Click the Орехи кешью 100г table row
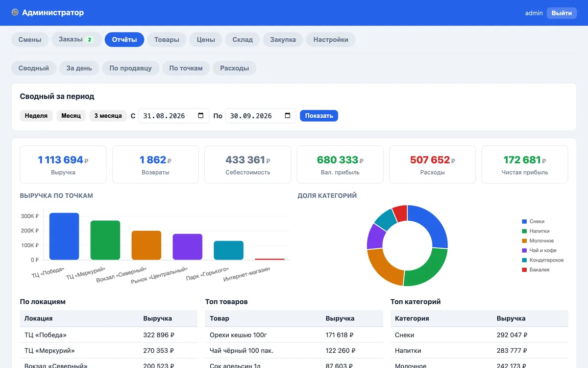The height and width of the screenshot is (368, 588). pyautogui.click(x=294, y=335)
